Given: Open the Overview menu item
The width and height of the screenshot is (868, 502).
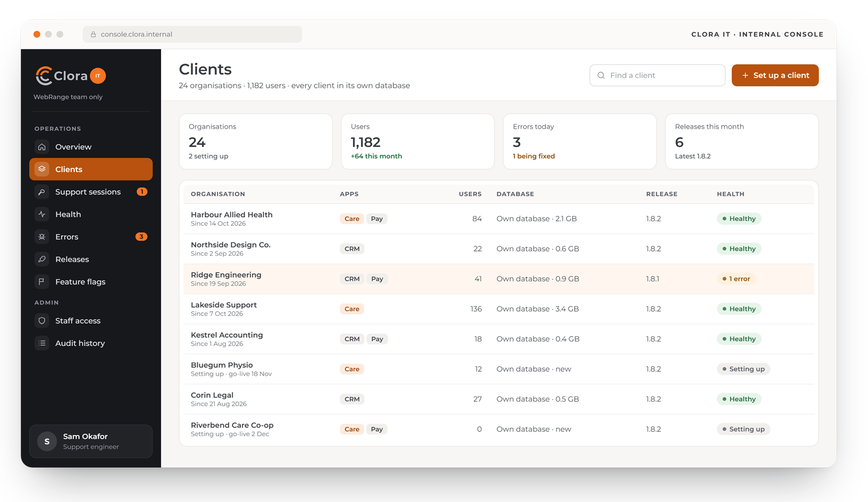Looking at the screenshot, I should click(91, 147).
